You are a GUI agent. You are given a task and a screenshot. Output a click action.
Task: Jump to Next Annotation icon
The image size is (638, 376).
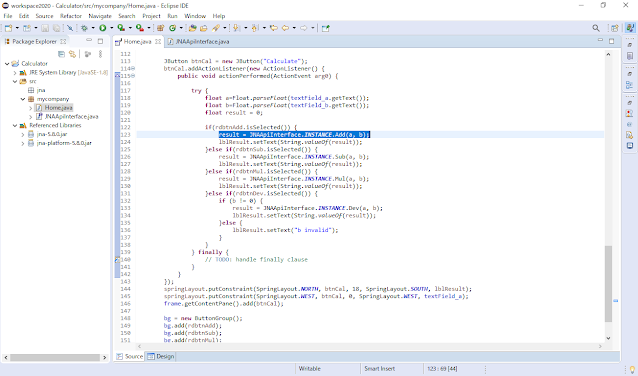[236, 28]
